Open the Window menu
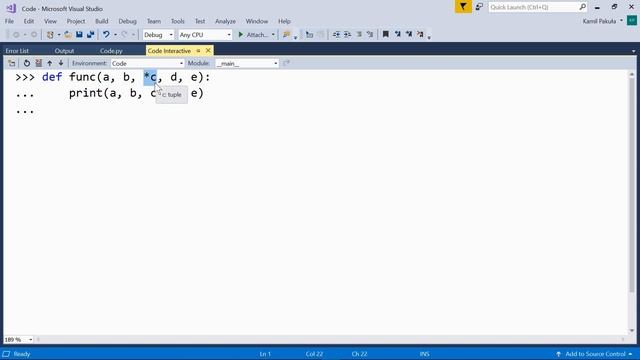This screenshot has width=640, height=360. point(257,21)
